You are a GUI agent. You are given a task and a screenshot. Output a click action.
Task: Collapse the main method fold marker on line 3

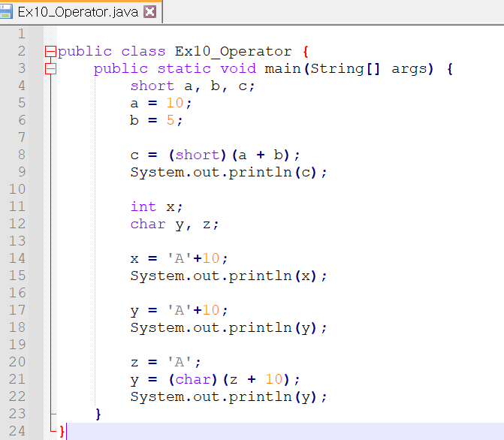pos(50,69)
